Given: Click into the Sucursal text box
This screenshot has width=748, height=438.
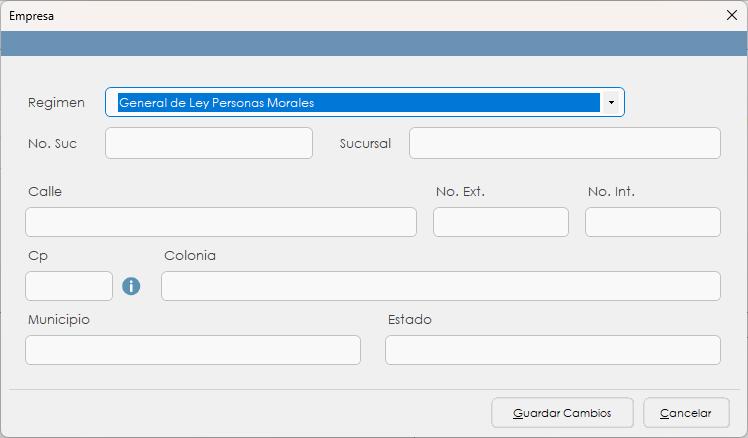Looking at the screenshot, I should click(x=564, y=143).
